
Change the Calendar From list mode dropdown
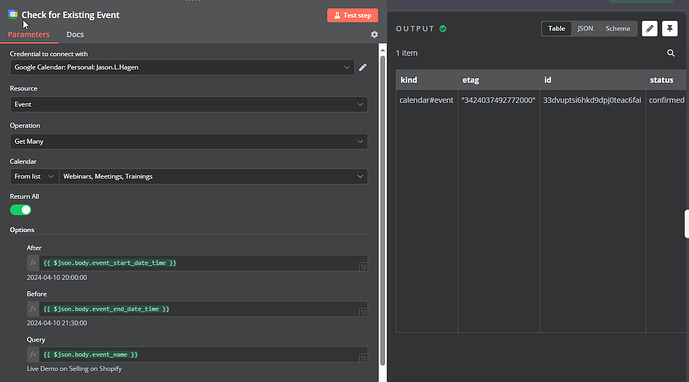point(34,176)
